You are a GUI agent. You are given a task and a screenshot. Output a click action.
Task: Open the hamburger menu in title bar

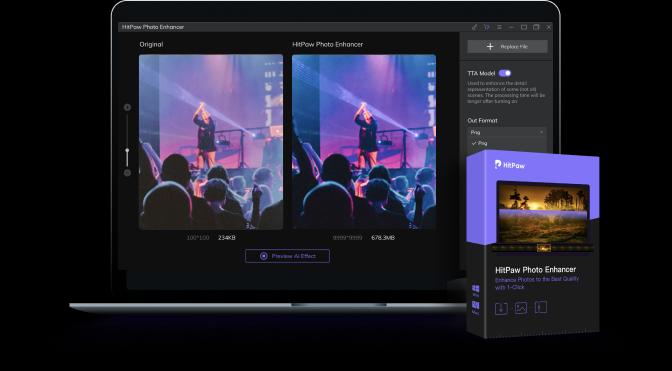[x=499, y=27]
